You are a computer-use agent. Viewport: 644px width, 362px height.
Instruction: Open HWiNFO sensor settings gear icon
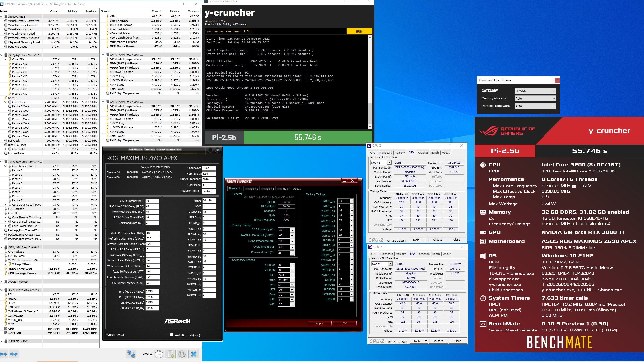(182, 354)
